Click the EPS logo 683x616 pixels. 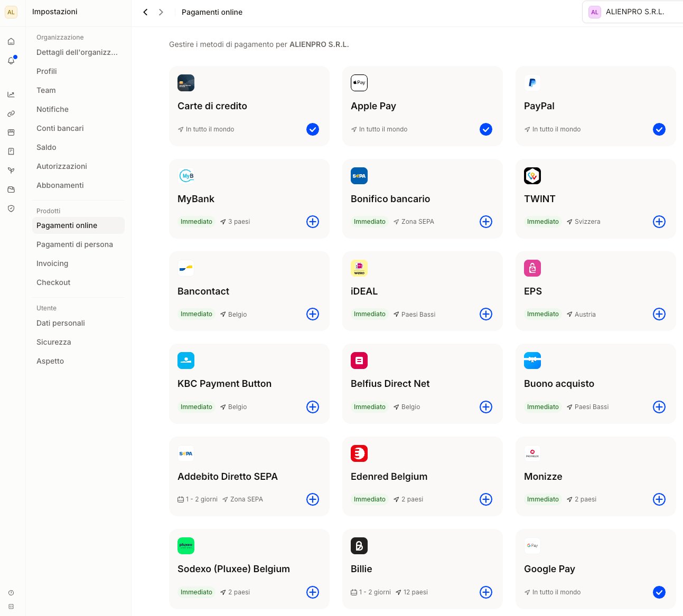(532, 268)
